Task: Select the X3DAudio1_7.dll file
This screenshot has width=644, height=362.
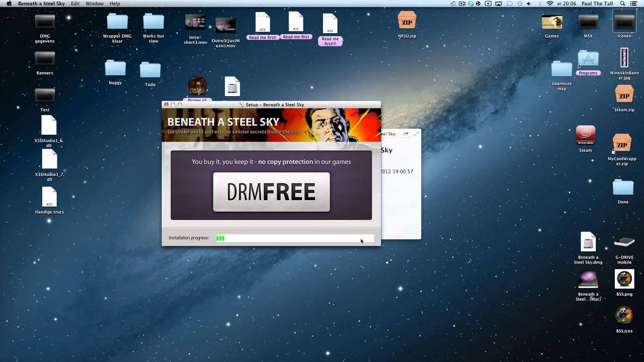Action: click(49, 159)
